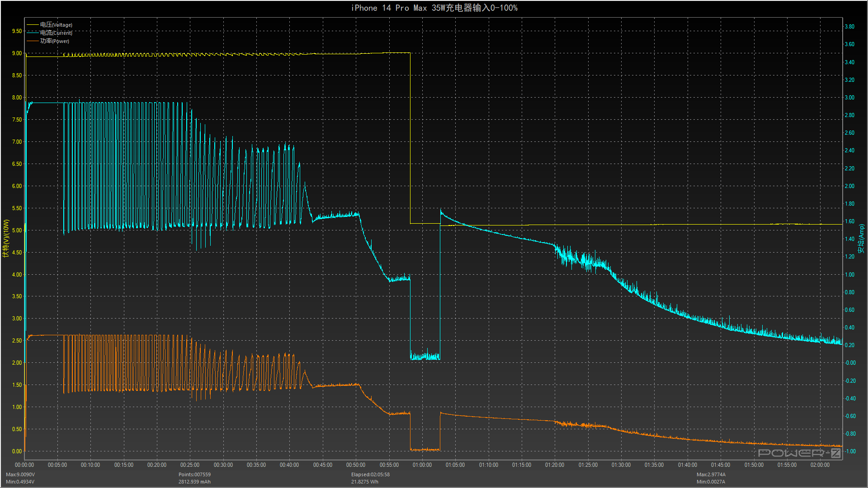This screenshot has height=488, width=868.
Task: Click the orange Power legend line swatch
Action: pyautogui.click(x=33, y=41)
